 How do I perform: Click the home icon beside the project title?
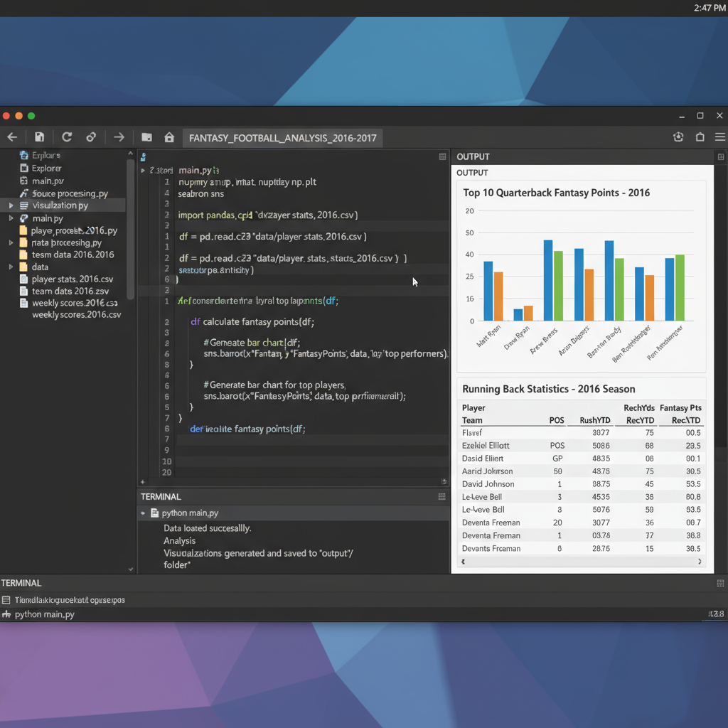pyautogui.click(x=169, y=137)
